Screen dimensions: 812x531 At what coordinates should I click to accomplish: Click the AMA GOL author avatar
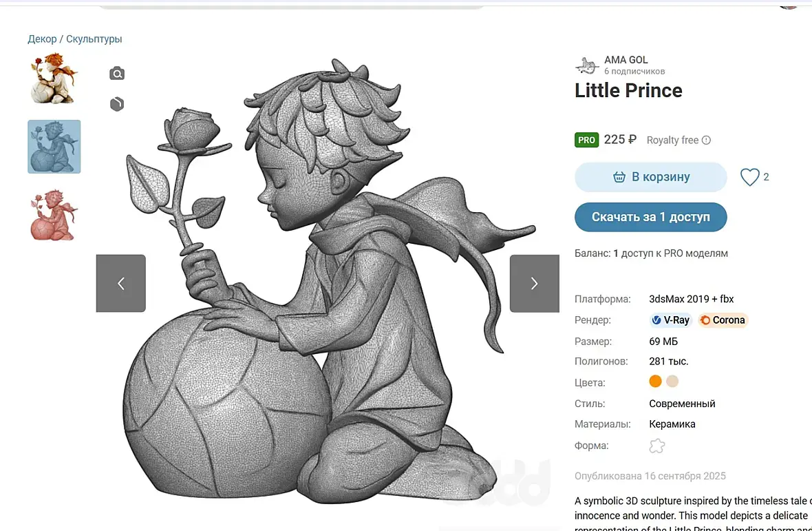tap(587, 65)
